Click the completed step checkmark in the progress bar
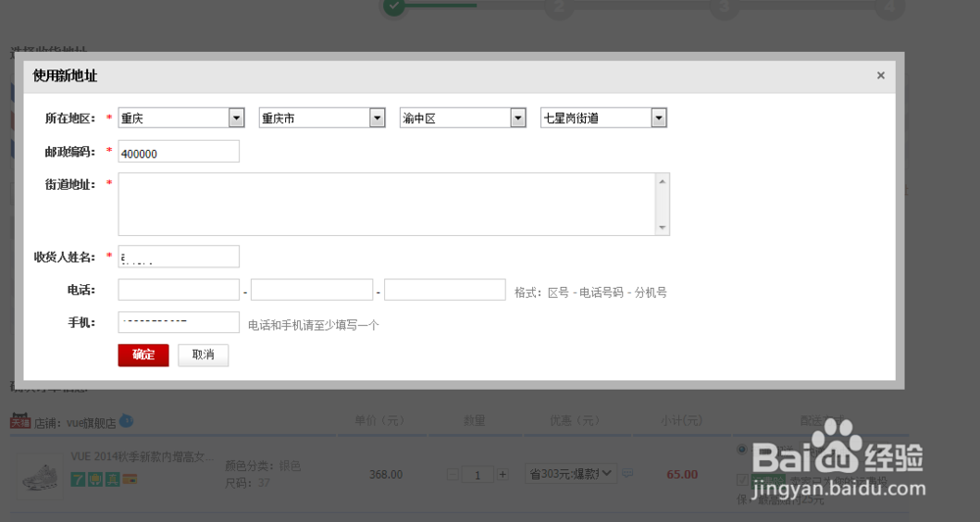The width and height of the screenshot is (980, 522). pyautogui.click(x=394, y=6)
